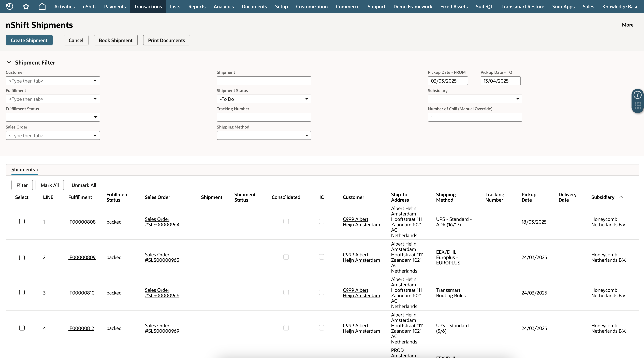Open the info help icon on right edge
This screenshot has height=358, width=644.
[x=637, y=95]
